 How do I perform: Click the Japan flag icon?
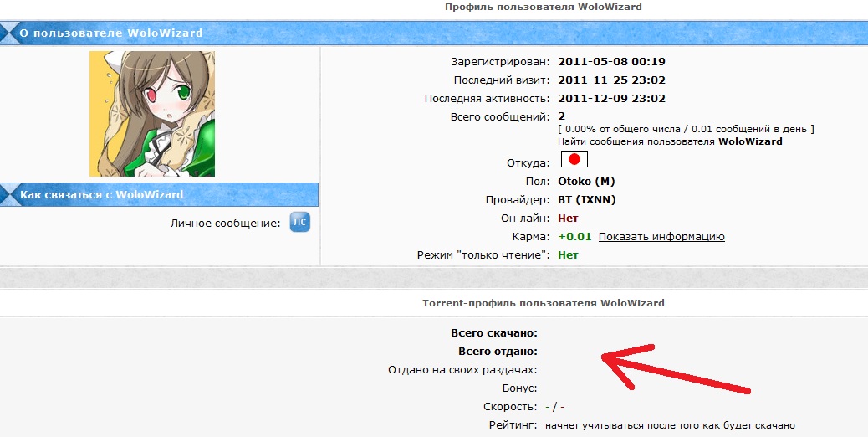click(x=574, y=160)
